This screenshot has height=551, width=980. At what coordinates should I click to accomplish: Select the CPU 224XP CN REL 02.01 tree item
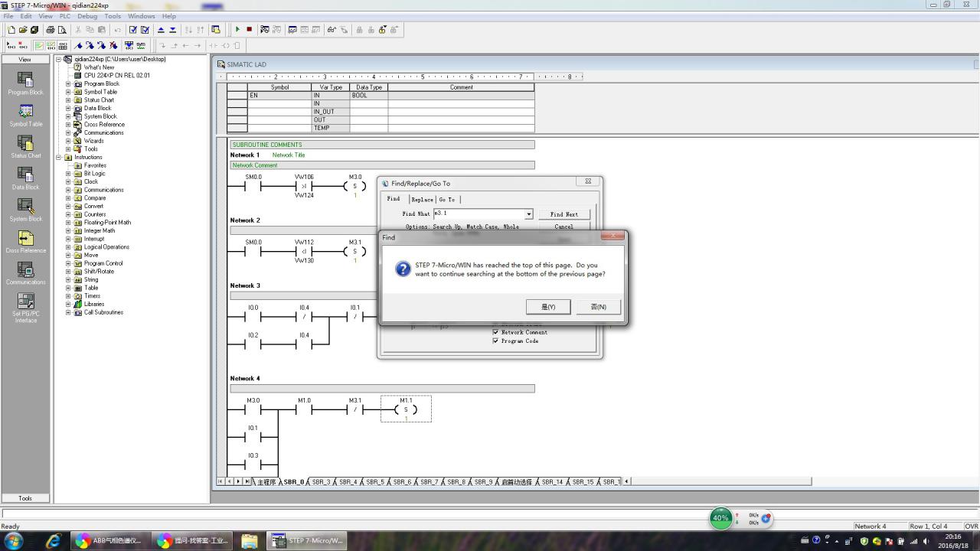117,75
